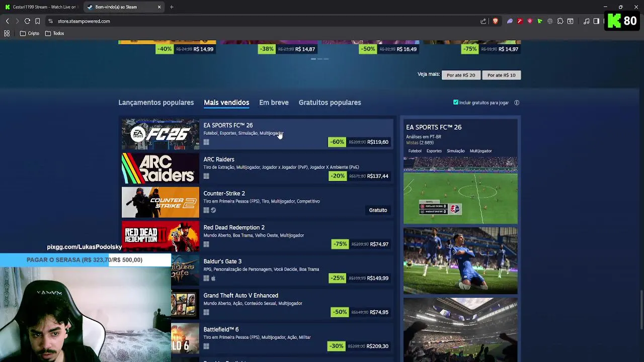Click R$ 14,99 price with -40% discount
The width and height of the screenshot is (644, 362).
tap(204, 49)
